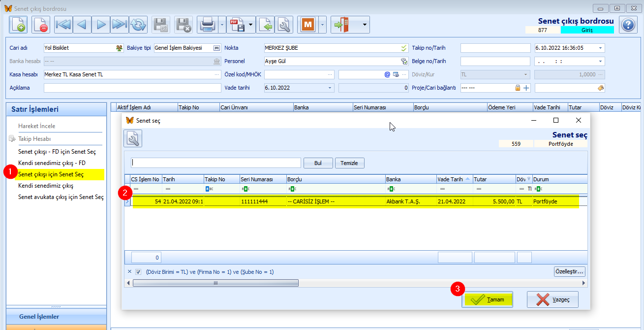
Task: Expand the Vade tarihi date dropdown
Action: pyautogui.click(x=330, y=88)
